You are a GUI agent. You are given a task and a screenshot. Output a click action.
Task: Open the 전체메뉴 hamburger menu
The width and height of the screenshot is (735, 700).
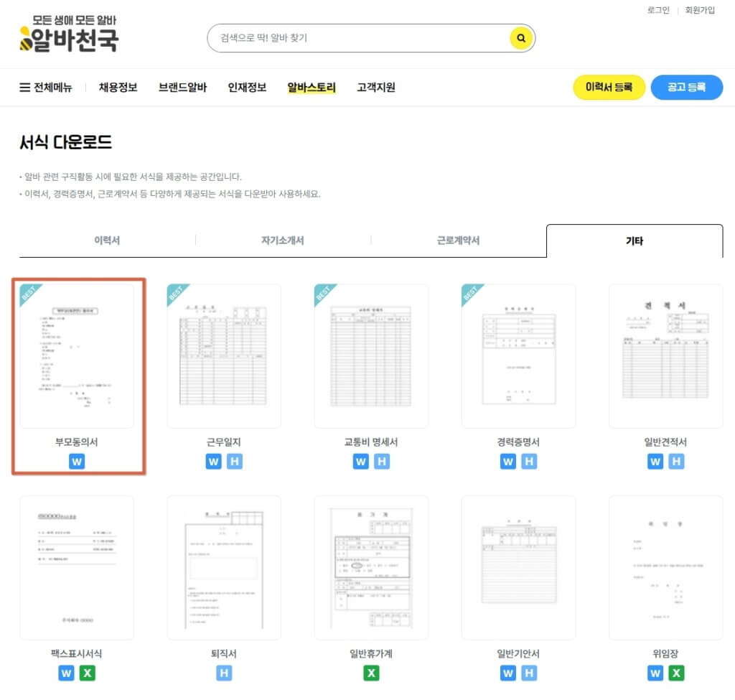(45, 87)
